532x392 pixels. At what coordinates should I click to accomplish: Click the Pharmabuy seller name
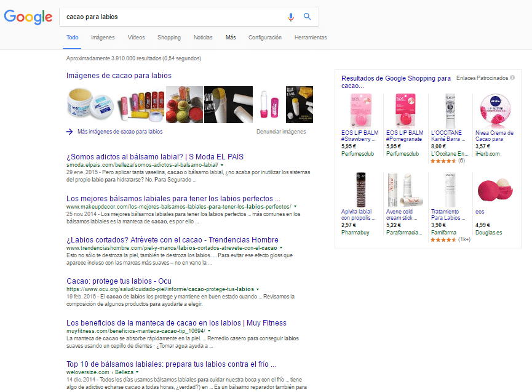(x=355, y=233)
